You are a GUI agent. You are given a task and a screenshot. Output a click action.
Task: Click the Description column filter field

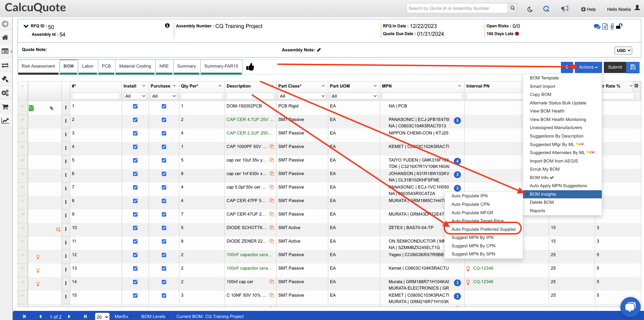point(250,96)
